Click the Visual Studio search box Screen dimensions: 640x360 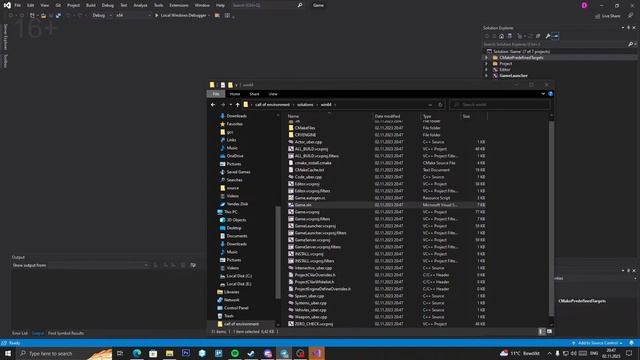click(x=267, y=5)
